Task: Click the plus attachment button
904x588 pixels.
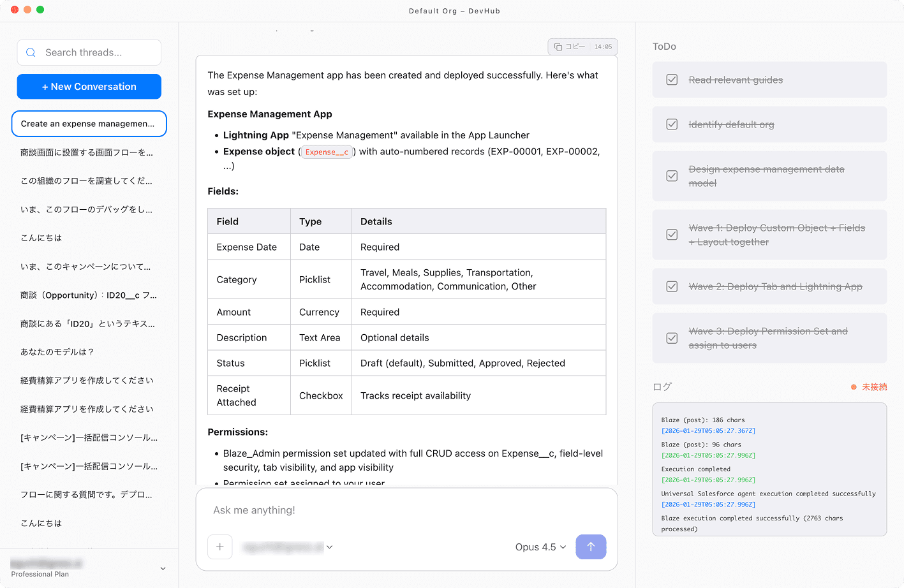Action: click(x=220, y=547)
